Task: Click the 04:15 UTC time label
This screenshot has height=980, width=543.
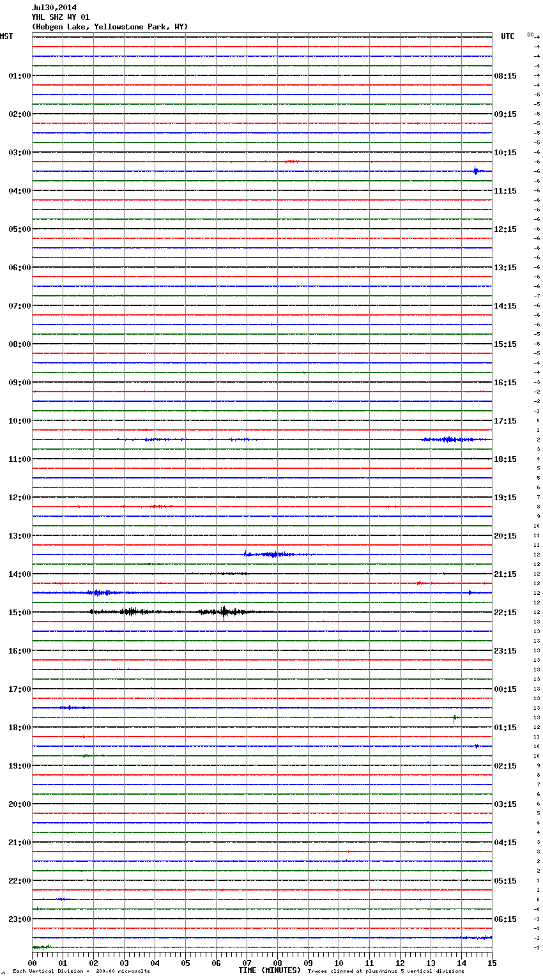Action: pyautogui.click(x=505, y=843)
